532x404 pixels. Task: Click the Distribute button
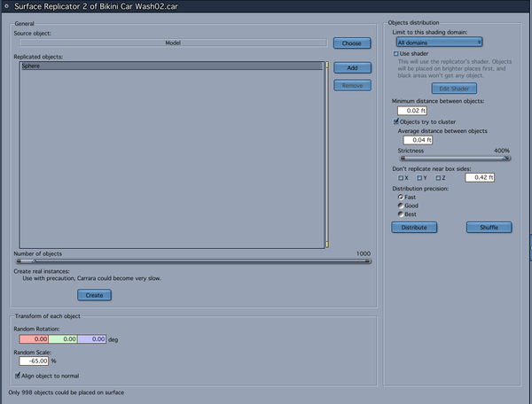(x=414, y=228)
